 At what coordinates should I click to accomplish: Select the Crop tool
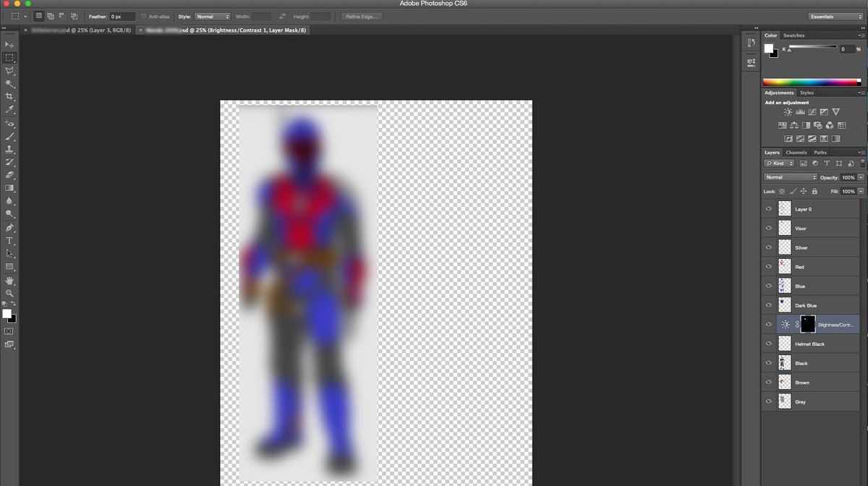[x=9, y=96]
